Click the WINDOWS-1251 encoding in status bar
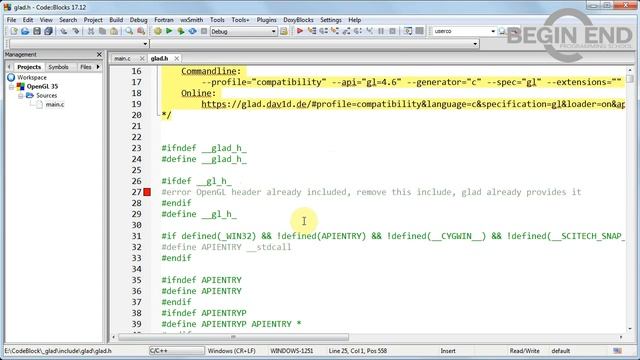The width and height of the screenshot is (640, 360). click(x=291, y=351)
